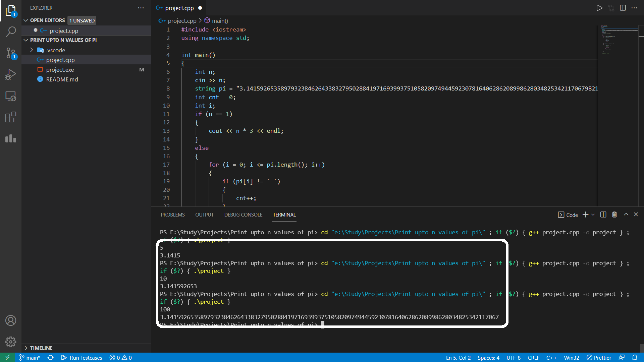Switch to the Problems tab
Screen dimensions: 644x362
pyautogui.click(x=172, y=215)
